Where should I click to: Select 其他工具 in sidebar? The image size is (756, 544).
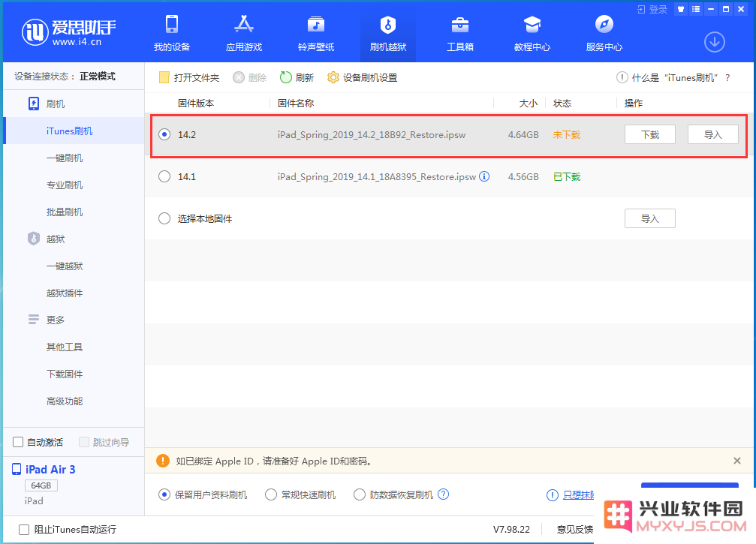65,347
